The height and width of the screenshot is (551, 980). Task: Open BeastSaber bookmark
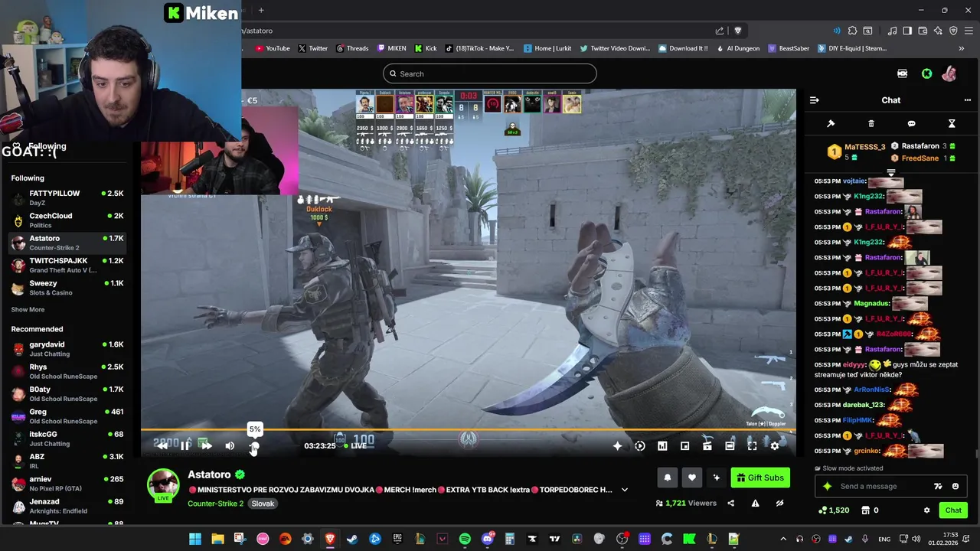click(x=788, y=48)
